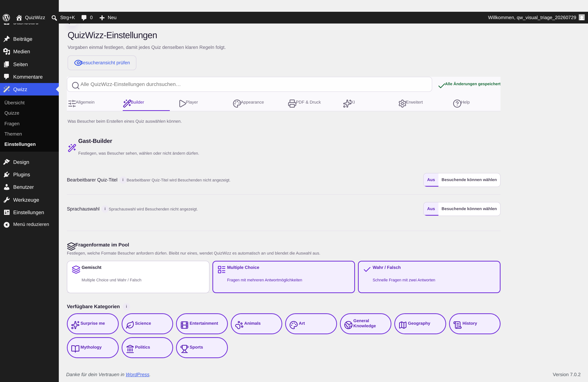The image size is (588, 382).
Task: Click WordPress Einstellungen sliders icon
Action: [7, 212]
